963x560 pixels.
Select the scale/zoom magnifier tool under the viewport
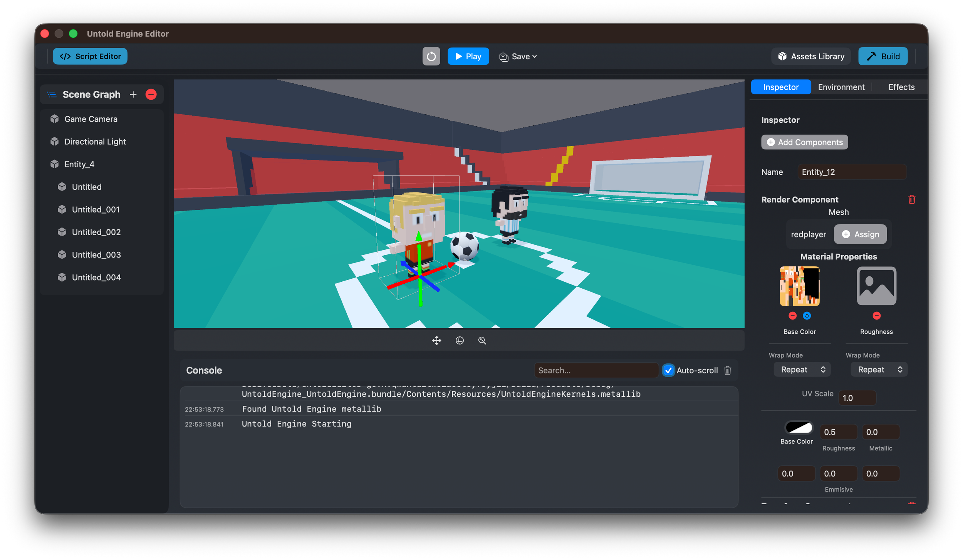coord(482,340)
